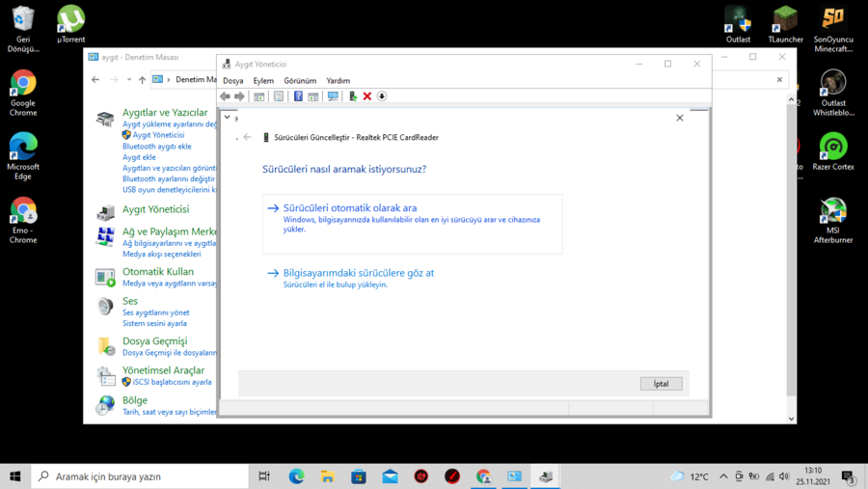The height and width of the screenshot is (489, 868).
Task: Click show/hide console tree toolbar icon
Action: [x=259, y=96]
